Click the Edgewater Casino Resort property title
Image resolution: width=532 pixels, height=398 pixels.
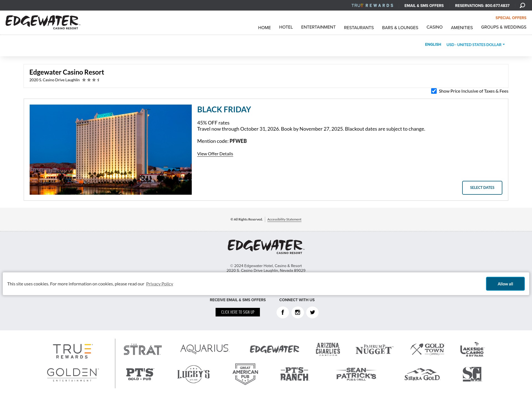67,72
